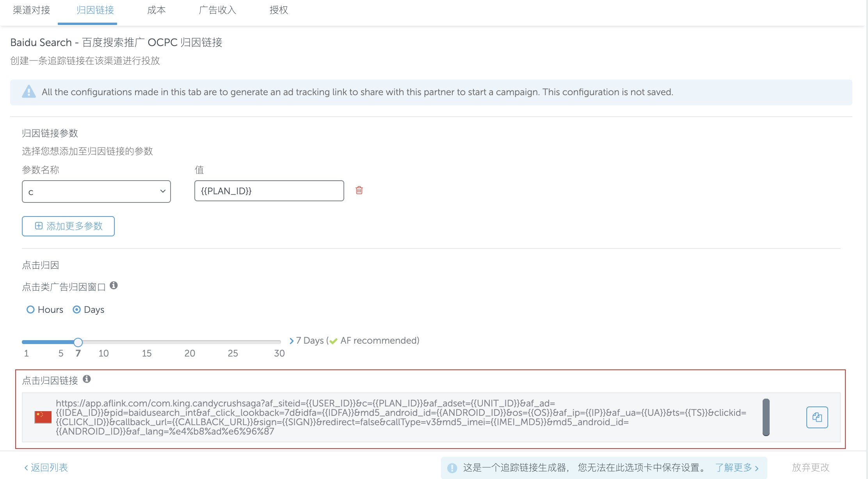Click the info icon in the bottom notice

452,468
